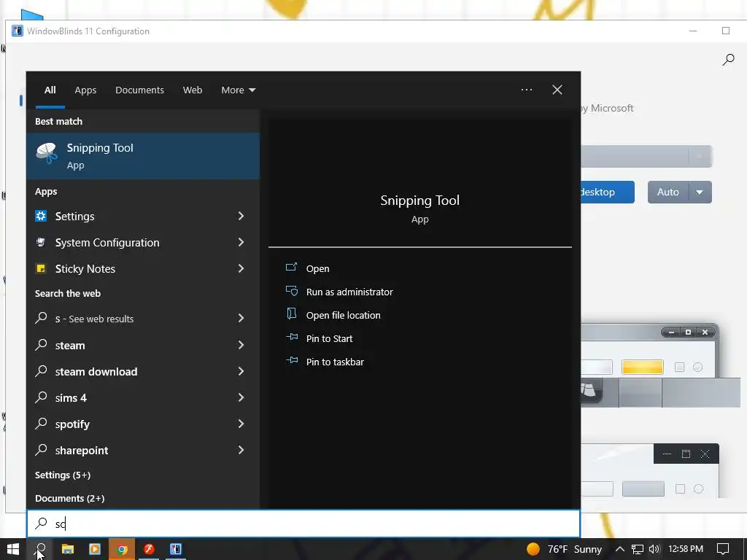Expand the spotify suggestion arrow
This screenshot has width=747, height=560.
(241, 424)
